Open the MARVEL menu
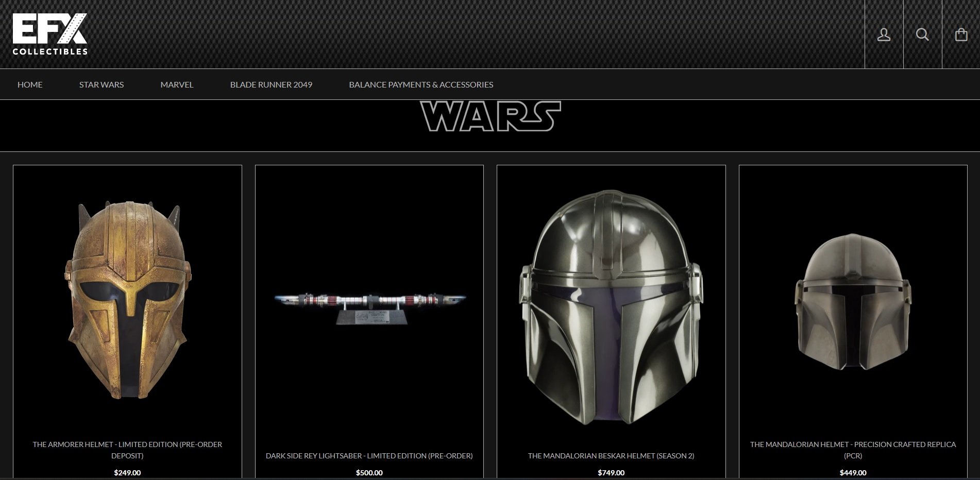This screenshot has height=480, width=980. 177,84
